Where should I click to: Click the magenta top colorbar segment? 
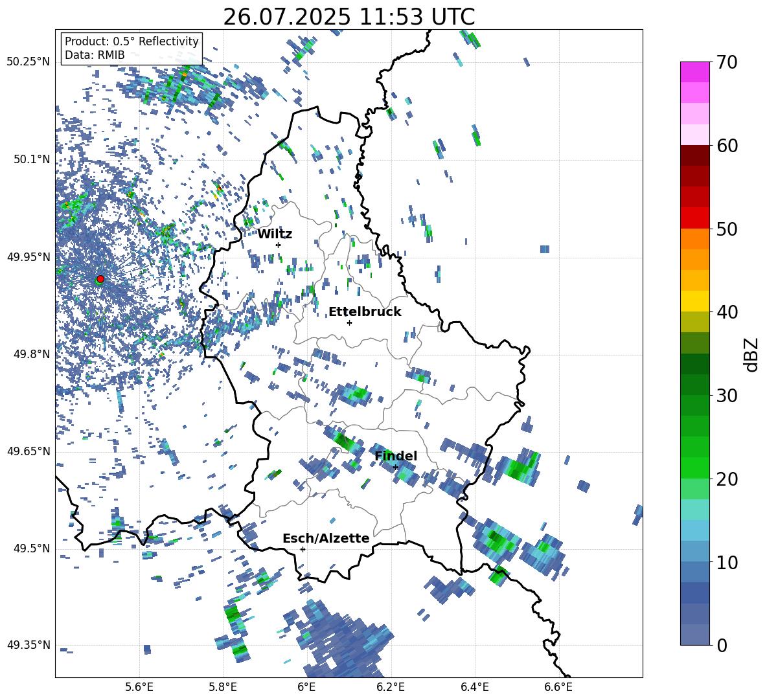click(695, 72)
